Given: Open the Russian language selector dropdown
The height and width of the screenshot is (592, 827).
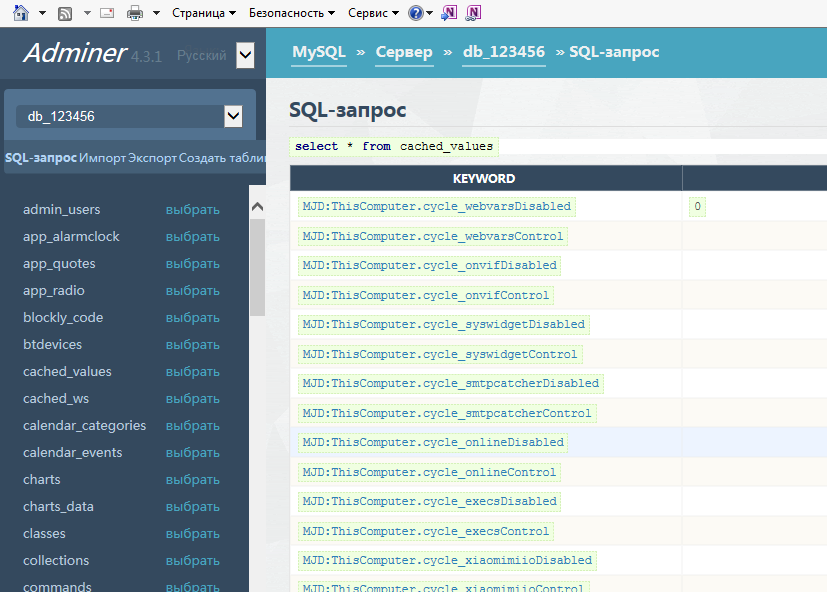Looking at the screenshot, I should (245, 56).
